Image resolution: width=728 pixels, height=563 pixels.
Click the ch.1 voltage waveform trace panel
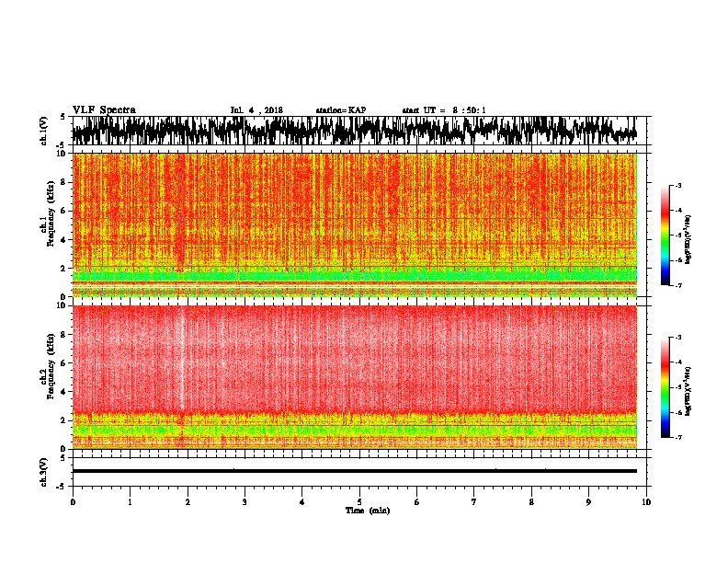click(x=359, y=131)
